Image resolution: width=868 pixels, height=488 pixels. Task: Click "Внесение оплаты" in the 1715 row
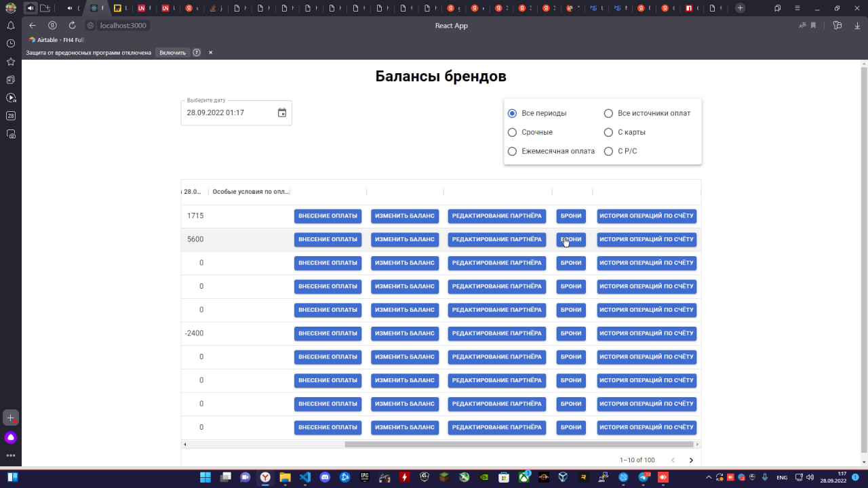tap(328, 216)
